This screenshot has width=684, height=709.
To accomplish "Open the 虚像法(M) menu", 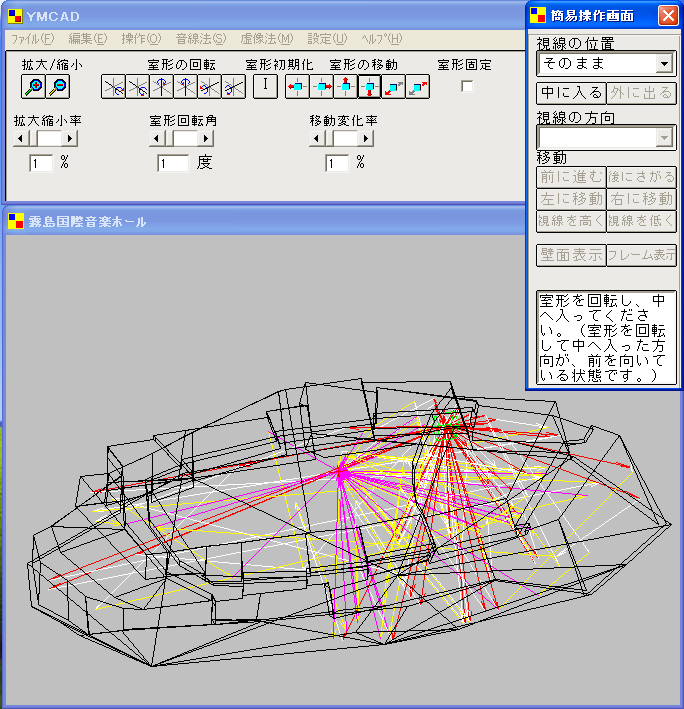I will coord(267,39).
